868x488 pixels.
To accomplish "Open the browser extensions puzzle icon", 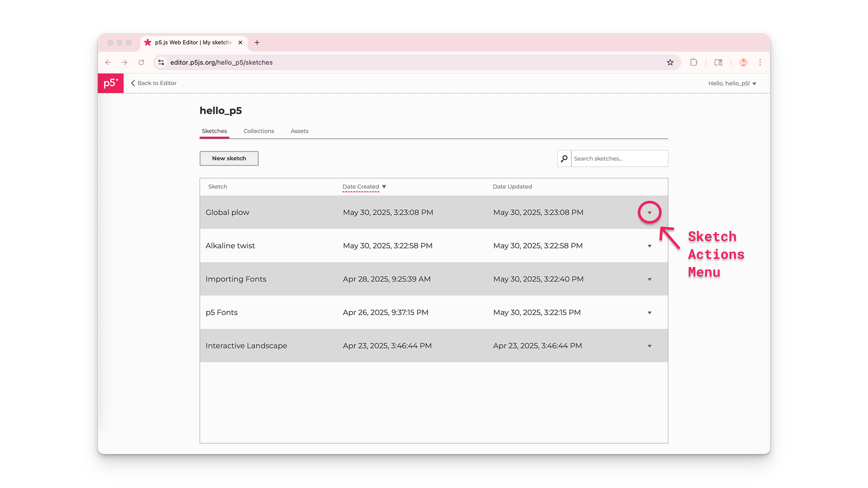I will 693,62.
